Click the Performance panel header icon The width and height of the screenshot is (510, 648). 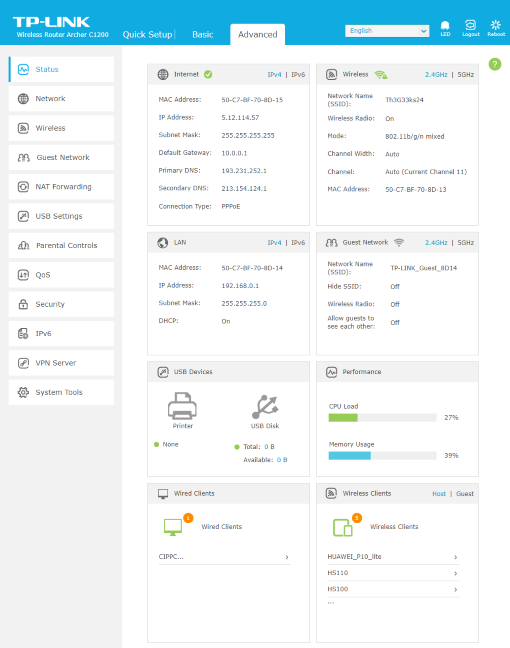[331, 372]
